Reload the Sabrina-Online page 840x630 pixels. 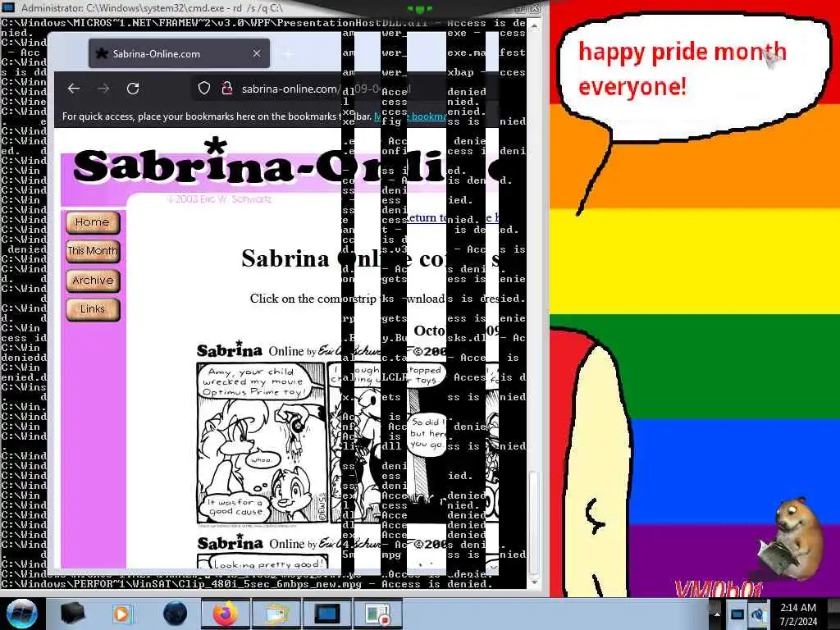click(133, 89)
